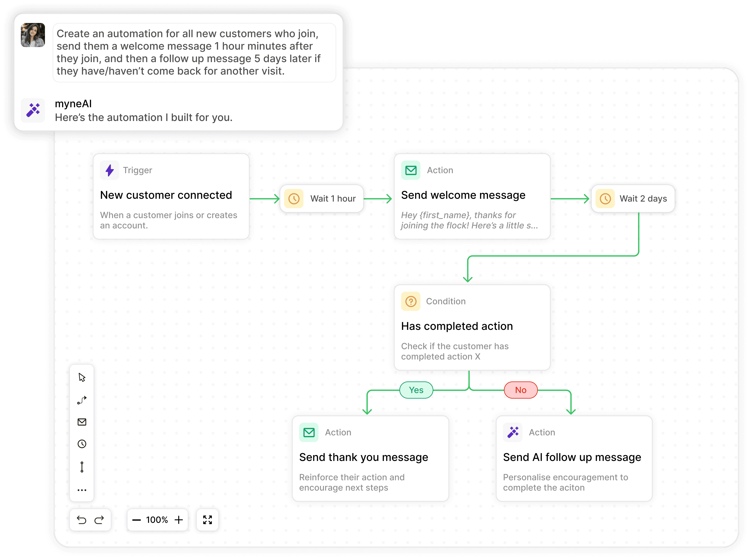Select the Yes branch label
Viewport: 751px width, 560px height.
pyautogui.click(x=416, y=390)
